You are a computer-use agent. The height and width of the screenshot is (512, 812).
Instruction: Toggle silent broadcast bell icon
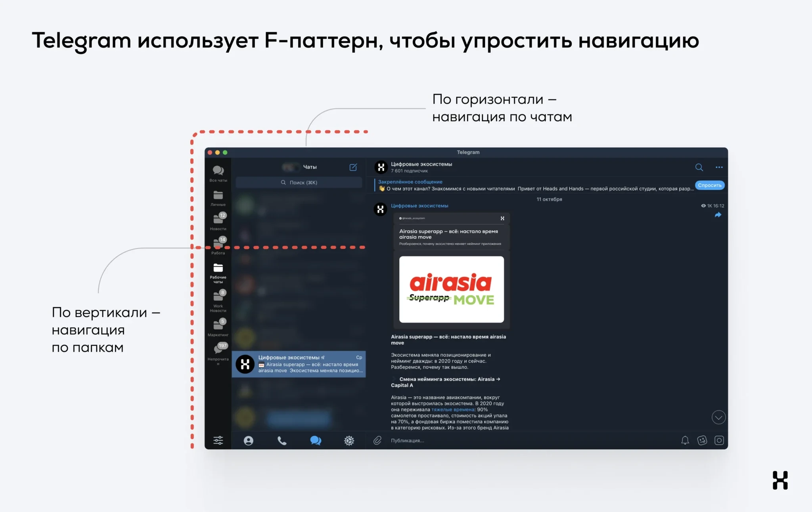tap(685, 440)
